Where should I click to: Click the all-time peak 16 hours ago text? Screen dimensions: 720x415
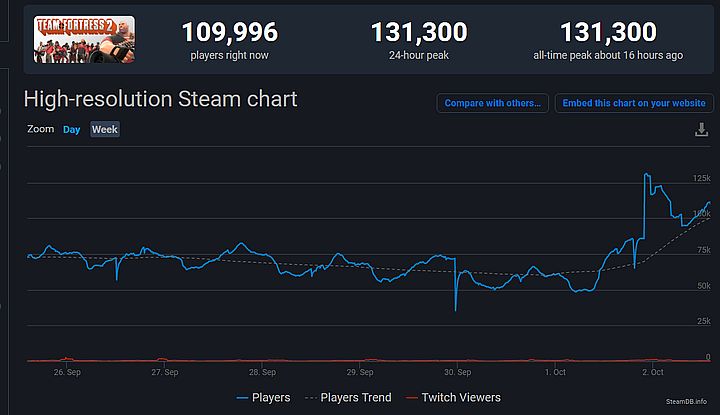[607, 55]
